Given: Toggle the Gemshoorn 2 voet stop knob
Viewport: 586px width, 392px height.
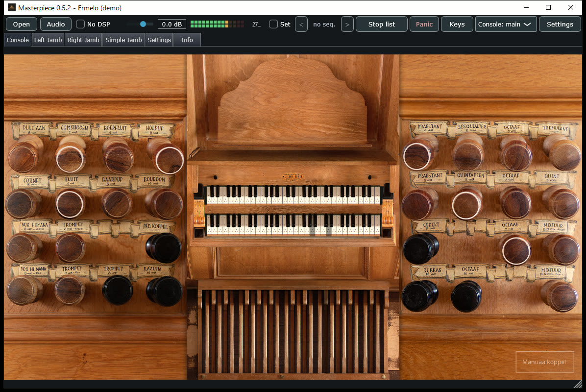Looking at the screenshot, I should tap(70, 158).
